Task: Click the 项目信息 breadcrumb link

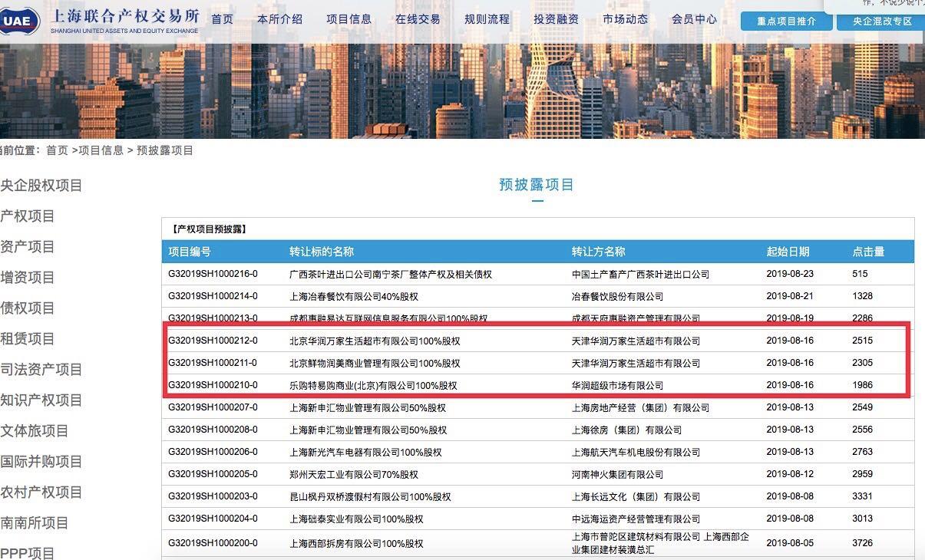Action: click(x=101, y=150)
